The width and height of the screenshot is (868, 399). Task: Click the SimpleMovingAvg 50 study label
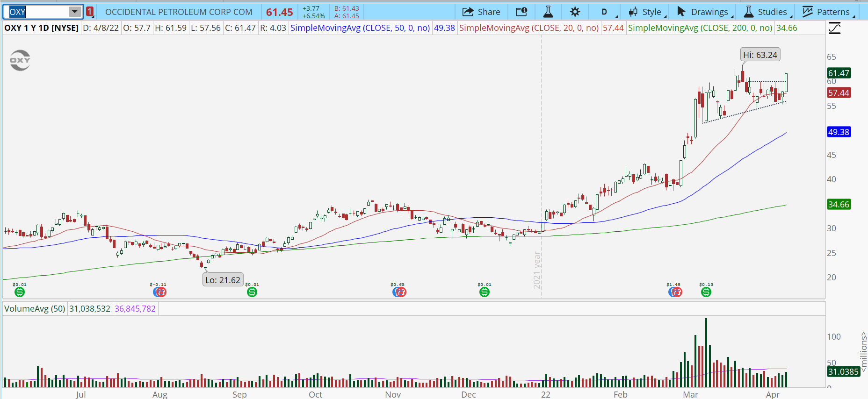360,28
